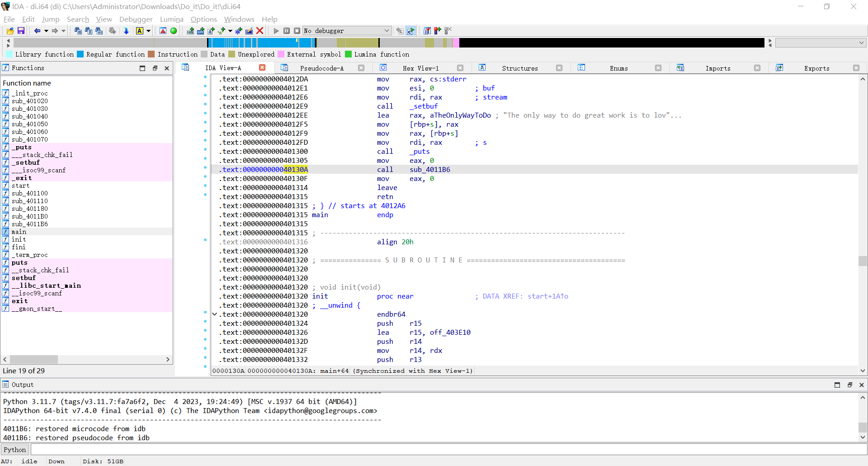The image size is (868, 466).
Task: Float the Output panel with restore button
Action: (849, 385)
